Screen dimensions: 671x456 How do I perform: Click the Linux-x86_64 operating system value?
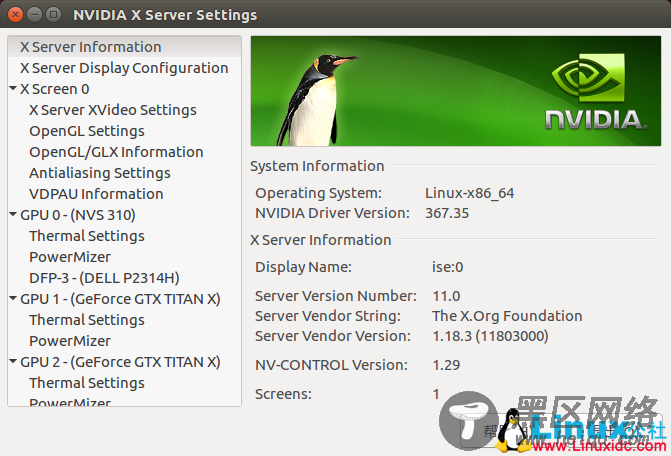point(469,193)
